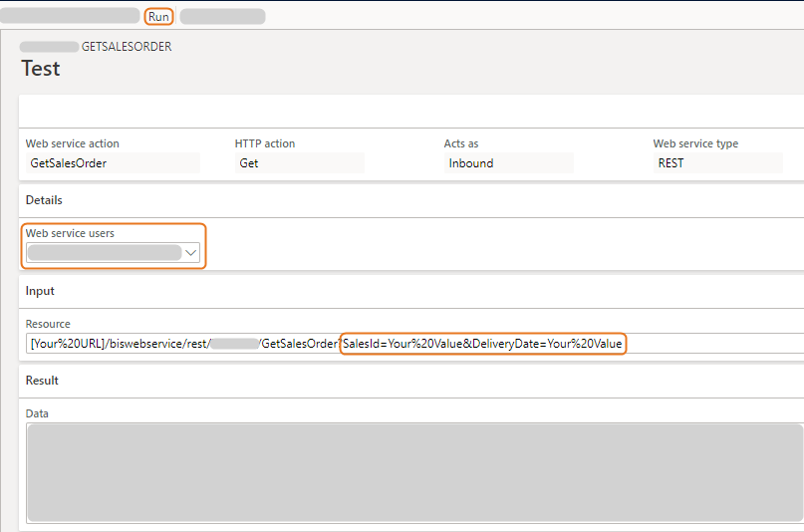Click the Test page title
The width and height of the screenshot is (804, 532).
point(41,69)
